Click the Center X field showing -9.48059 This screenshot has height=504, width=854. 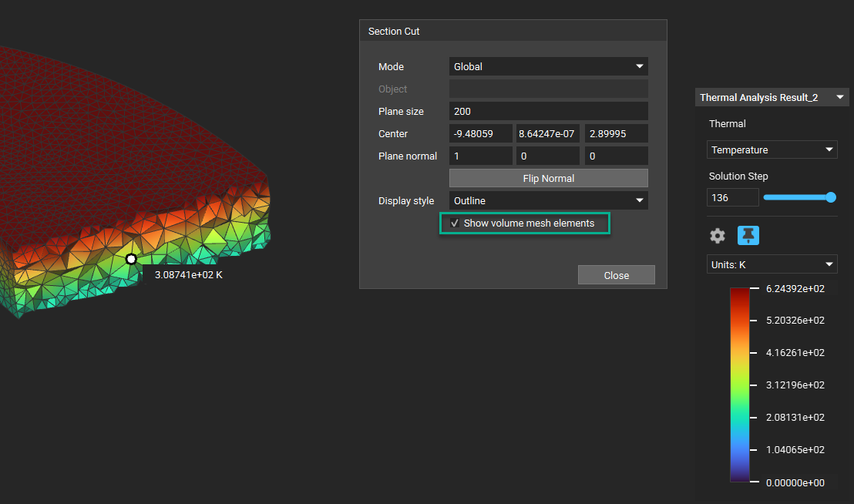point(480,133)
